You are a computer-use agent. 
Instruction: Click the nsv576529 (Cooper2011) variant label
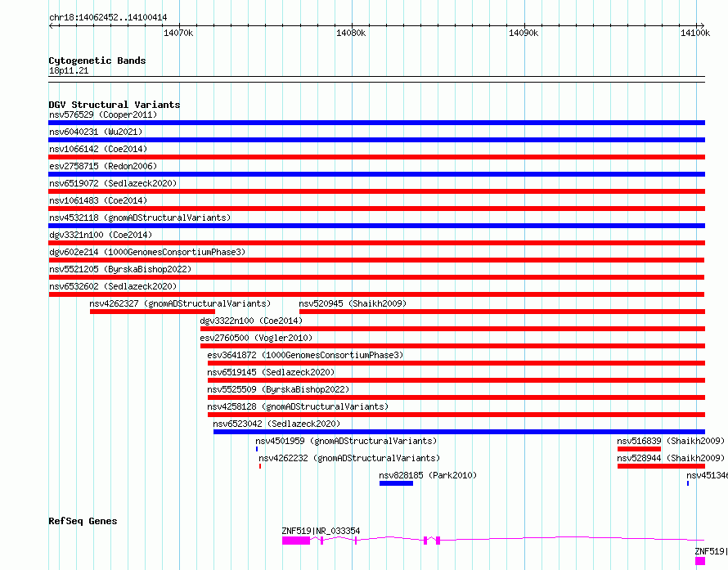coord(103,114)
